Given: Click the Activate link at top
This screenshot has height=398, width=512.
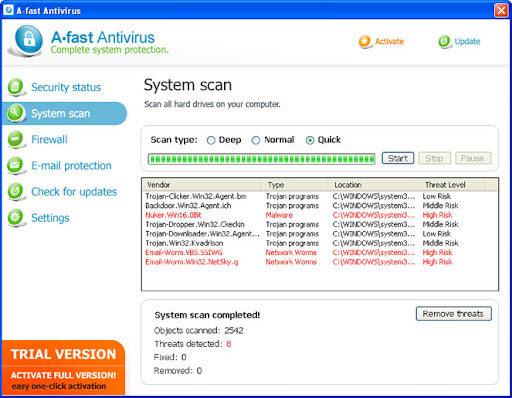Looking at the screenshot, I should (x=389, y=41).
